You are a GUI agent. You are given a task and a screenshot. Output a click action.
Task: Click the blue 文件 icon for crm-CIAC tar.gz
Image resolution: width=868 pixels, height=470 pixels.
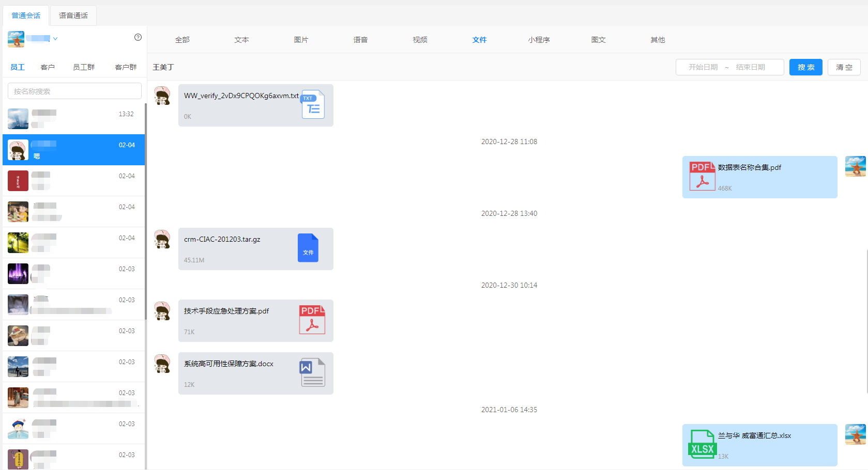(308, 248)
